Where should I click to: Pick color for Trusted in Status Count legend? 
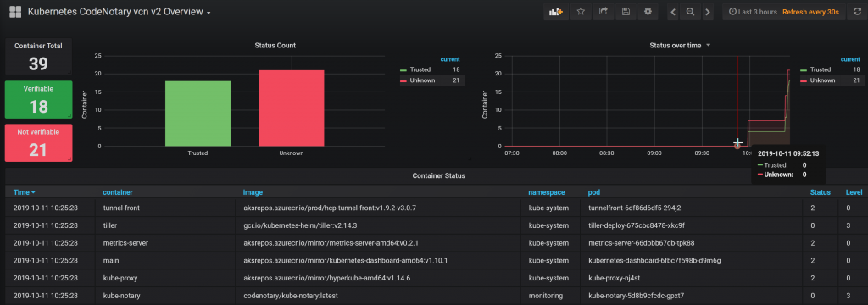pos(403,70)
